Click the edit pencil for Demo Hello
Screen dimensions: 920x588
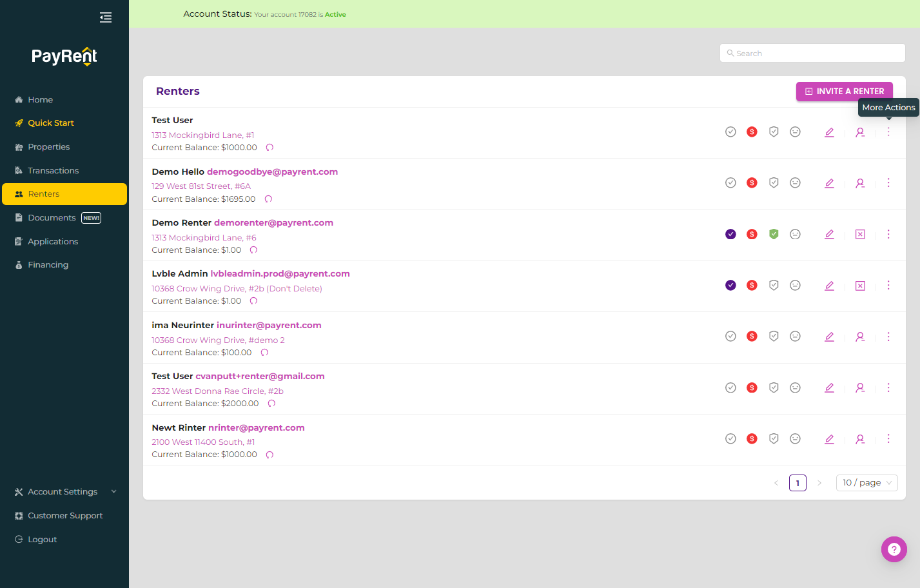pyautogui.click(x=829, y=183)
